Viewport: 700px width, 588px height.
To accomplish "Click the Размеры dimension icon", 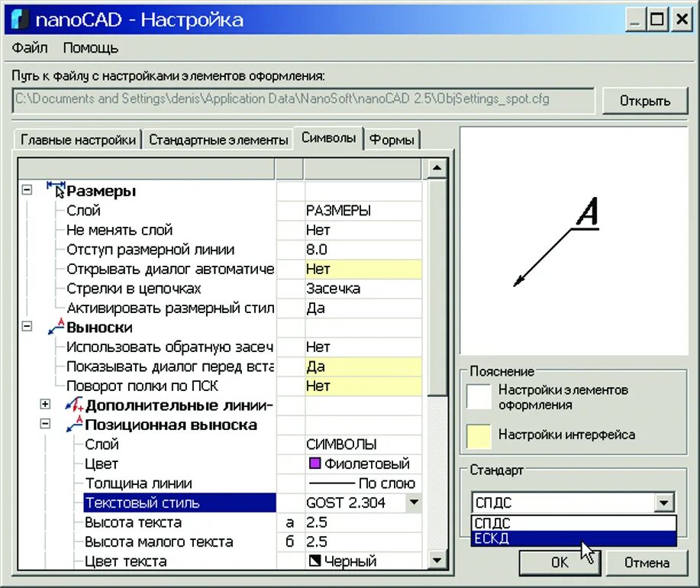I will pyautogui.click(x=56, y=189).
